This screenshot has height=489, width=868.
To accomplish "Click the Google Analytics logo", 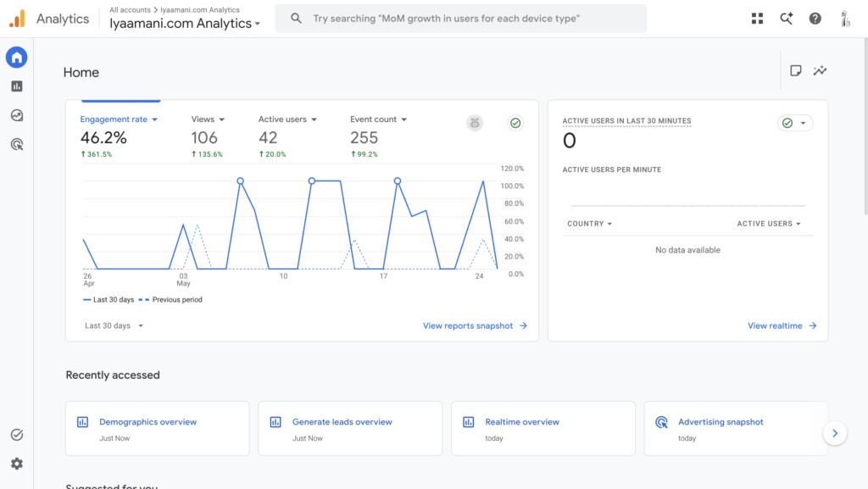I will coord(17,19).
